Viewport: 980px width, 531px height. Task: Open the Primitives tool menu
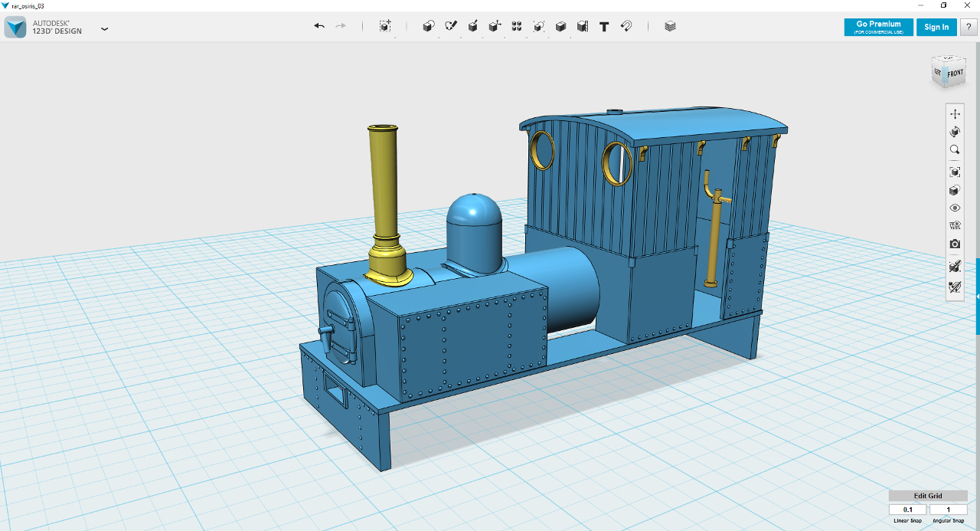pyautogui.click(x=429, y=26)
